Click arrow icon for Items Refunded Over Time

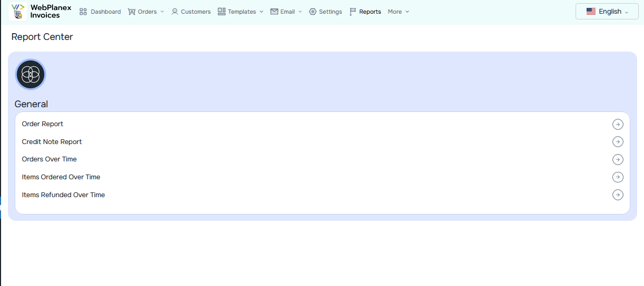pyautogui.click(x=618, y=195)
